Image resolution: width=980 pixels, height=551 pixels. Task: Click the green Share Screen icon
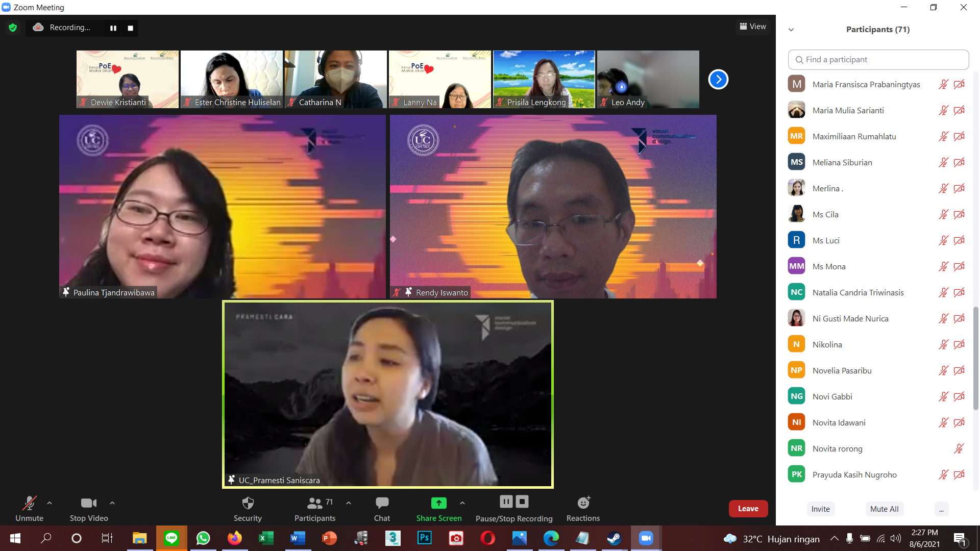[438, 503]
